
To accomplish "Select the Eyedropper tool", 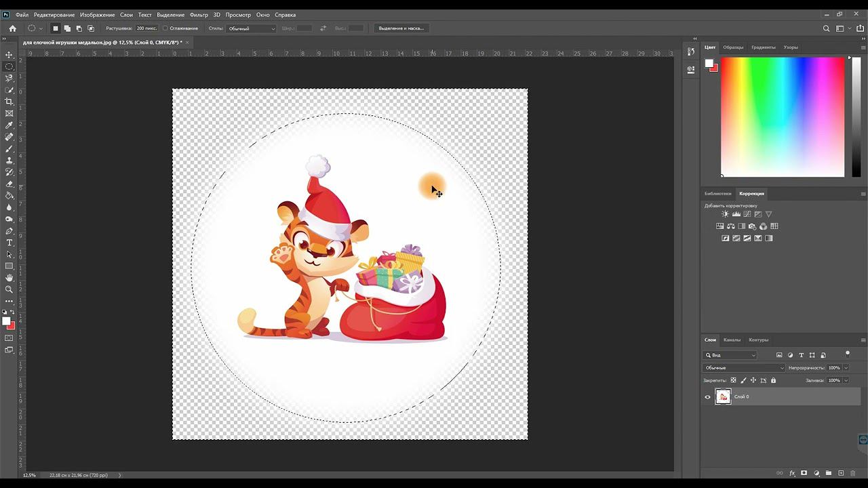I will (9, 125).
